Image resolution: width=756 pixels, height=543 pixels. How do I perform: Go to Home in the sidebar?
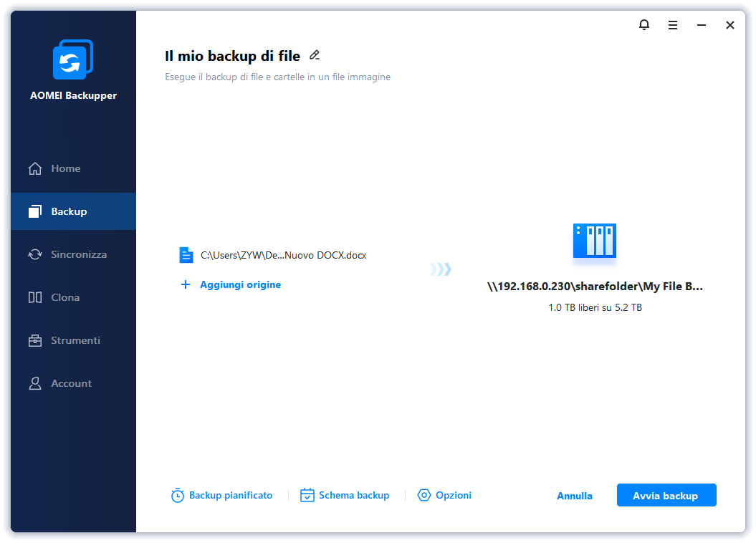pyautogui.click(x=65, y=168)
